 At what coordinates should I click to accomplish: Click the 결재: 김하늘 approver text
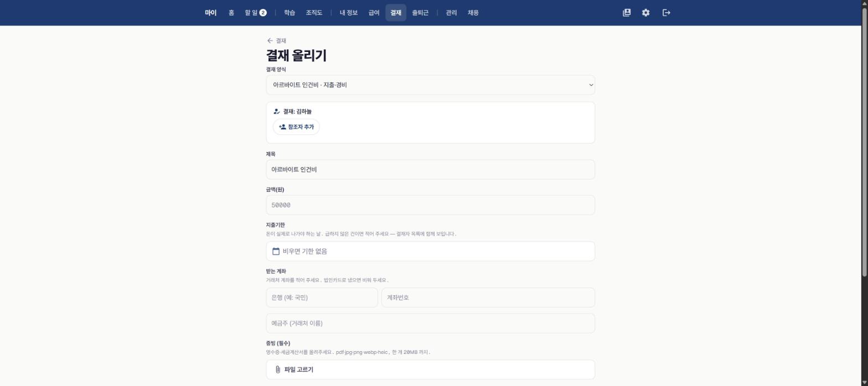click(297, 112)
